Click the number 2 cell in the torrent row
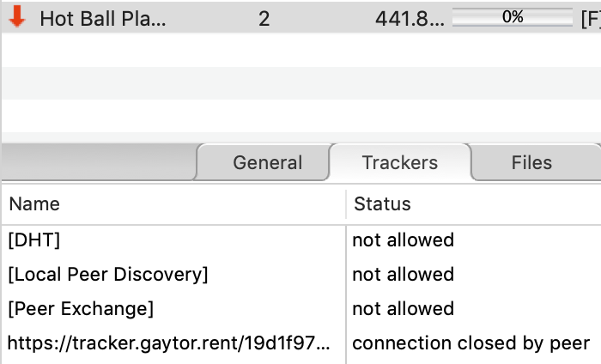This screenshot has height=364, width=601. pos(264,18)
